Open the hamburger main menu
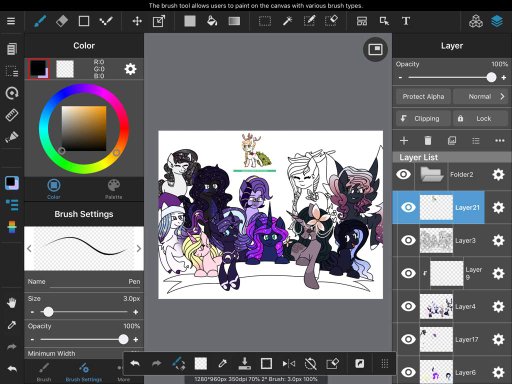The image size is (512, 384). [11, 21]
